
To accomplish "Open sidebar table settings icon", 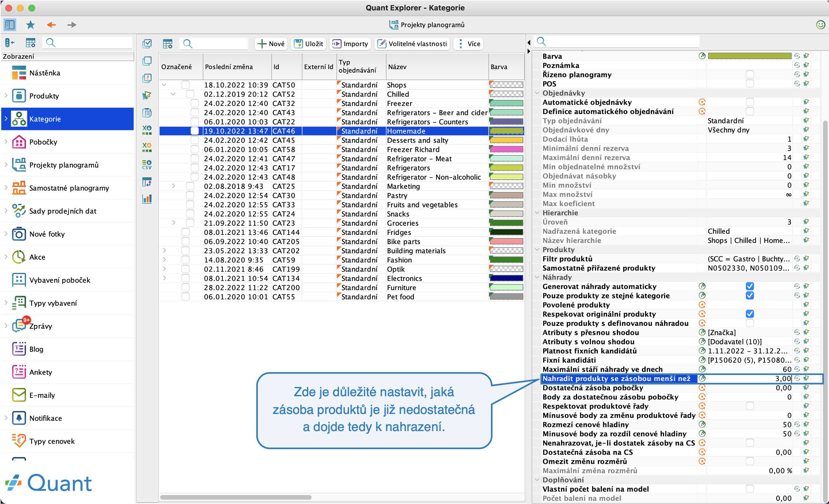I will tap(31, 43).
